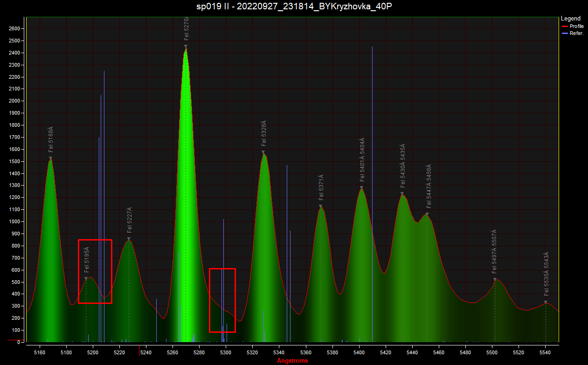
Task: Click the FeI 5168Å peak marker
Action: [50, 159]
